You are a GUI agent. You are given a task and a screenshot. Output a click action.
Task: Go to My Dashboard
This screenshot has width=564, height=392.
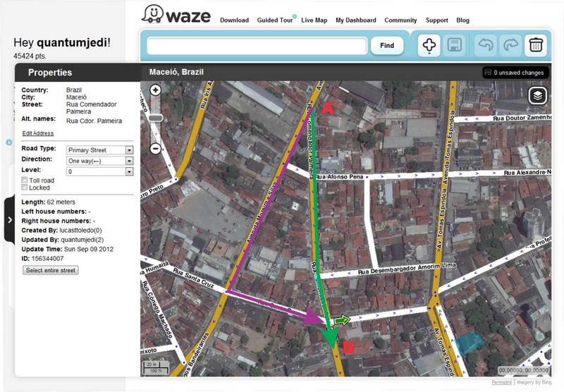point(356,20)
